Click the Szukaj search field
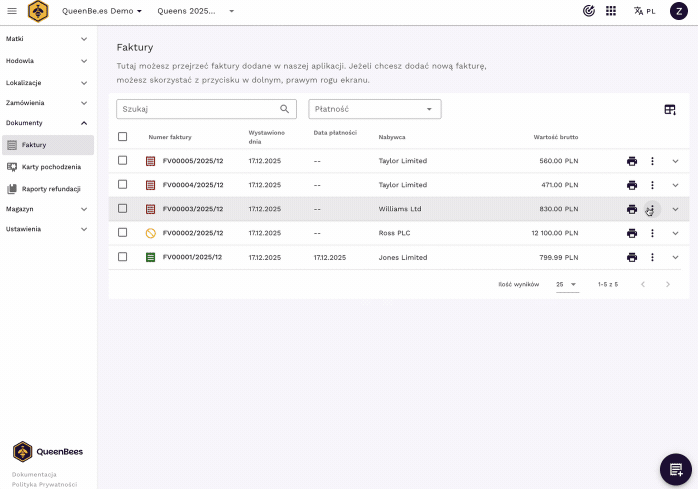The image size is (698, 489). pyautogui.click(x=198, y=109)
